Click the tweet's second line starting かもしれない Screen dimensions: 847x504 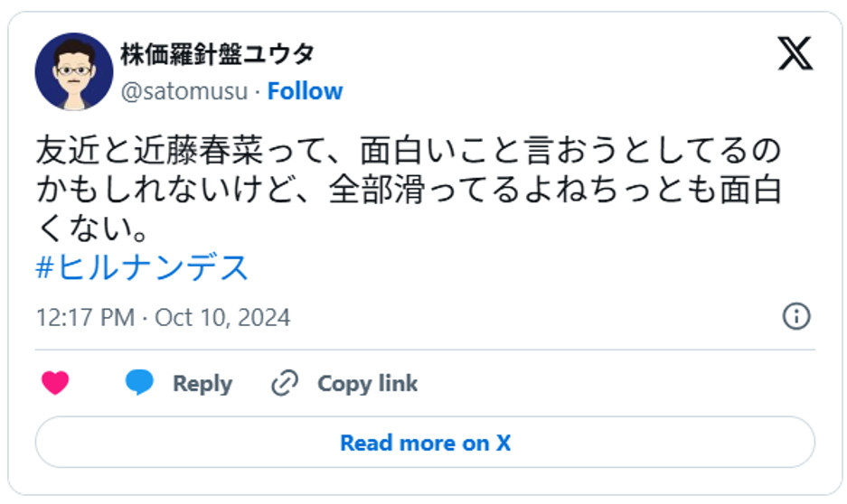(407, 191)
